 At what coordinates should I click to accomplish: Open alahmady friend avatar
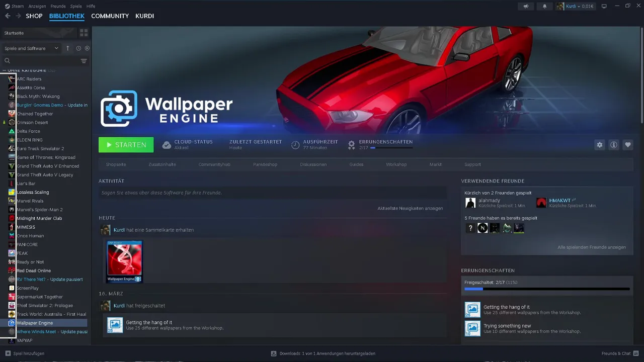click(470, 203)
